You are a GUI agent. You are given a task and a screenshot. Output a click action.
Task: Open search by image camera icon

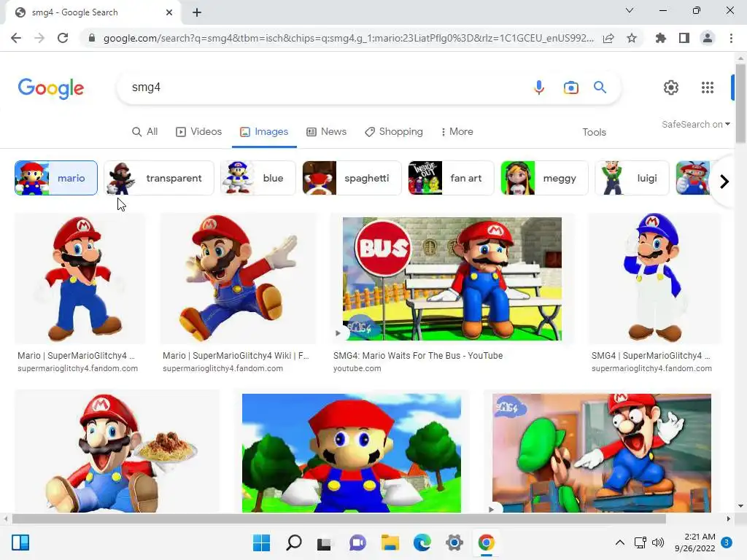tap(570, 87)
